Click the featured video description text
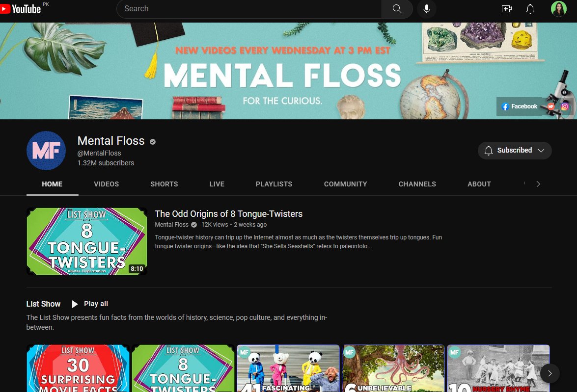 [x=299, y=241]
